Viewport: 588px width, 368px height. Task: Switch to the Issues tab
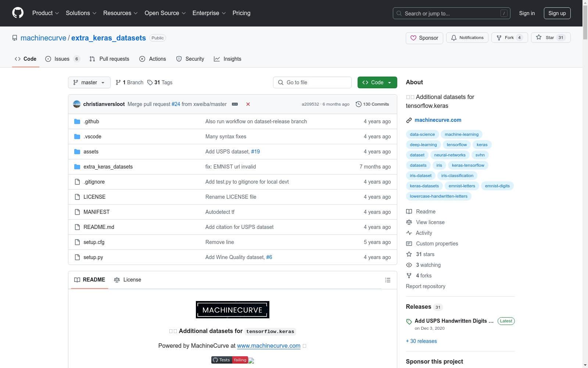(x=62, y=59)
